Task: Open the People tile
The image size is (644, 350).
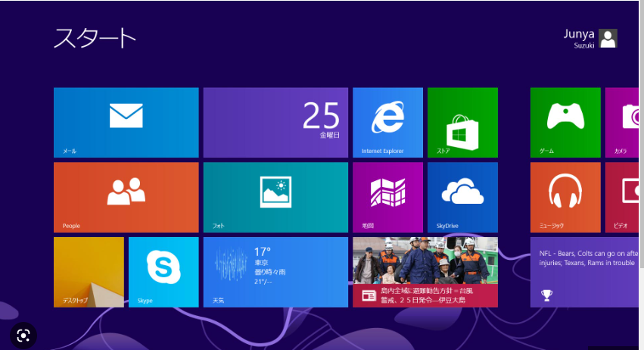Action: (x=126, y=197)
